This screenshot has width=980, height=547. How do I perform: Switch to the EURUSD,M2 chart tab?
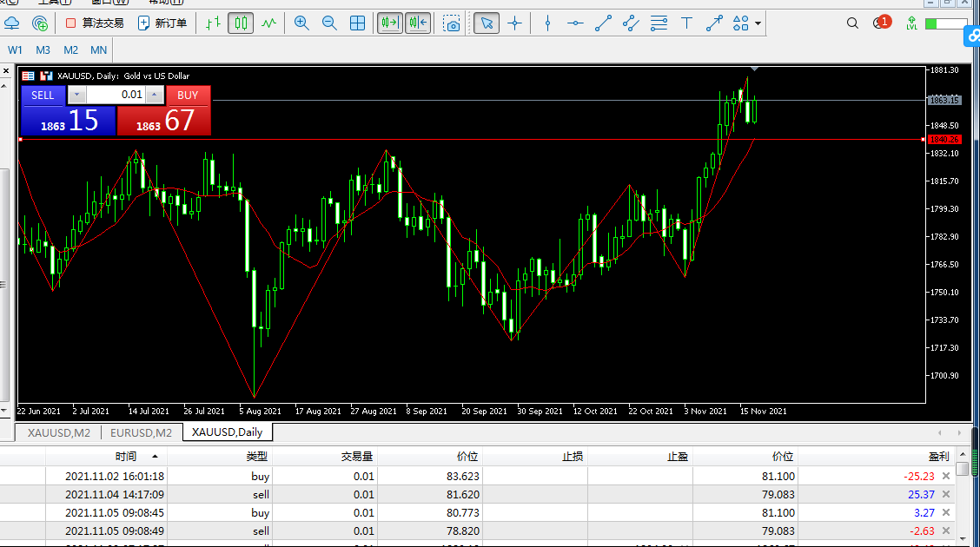click(x=141, y=432)
